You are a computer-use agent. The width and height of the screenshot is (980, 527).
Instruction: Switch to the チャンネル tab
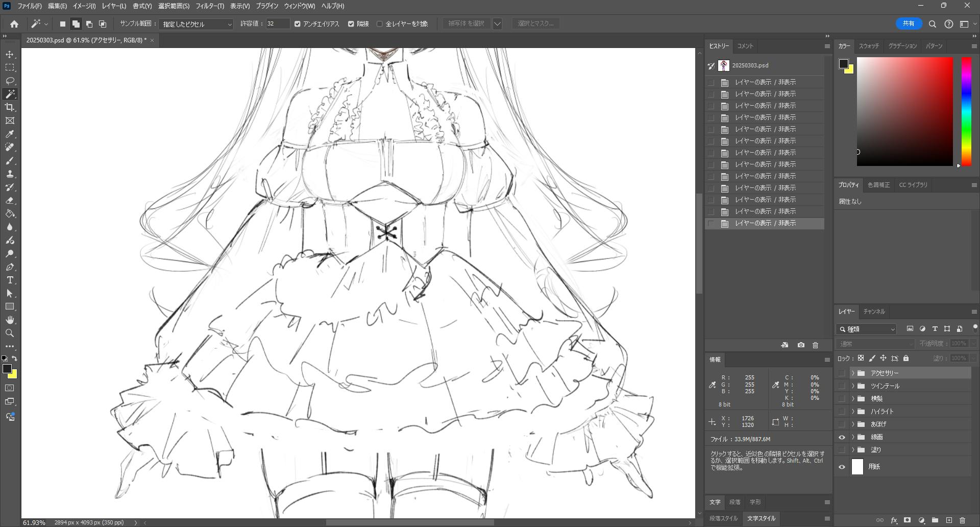(x=874, y=312)
